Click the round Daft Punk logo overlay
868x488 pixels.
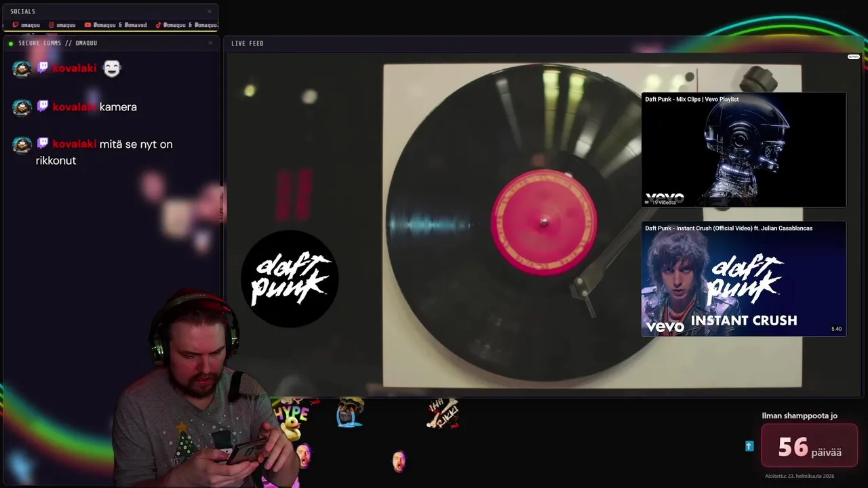point(290,279)
